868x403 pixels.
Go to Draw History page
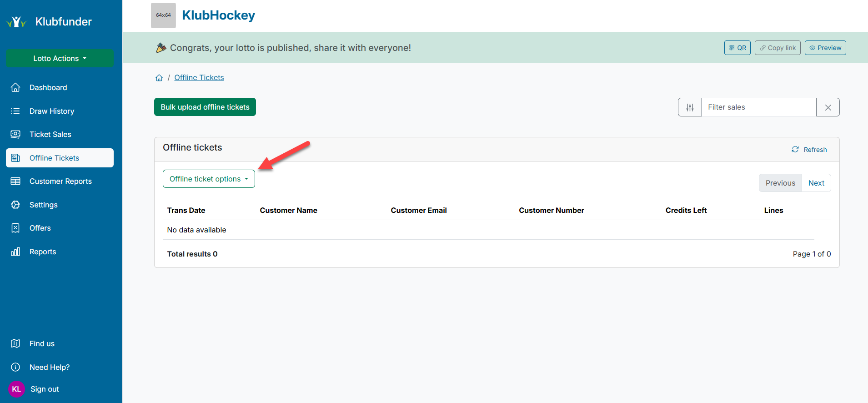pyautogui.click(x=51, y=111)
